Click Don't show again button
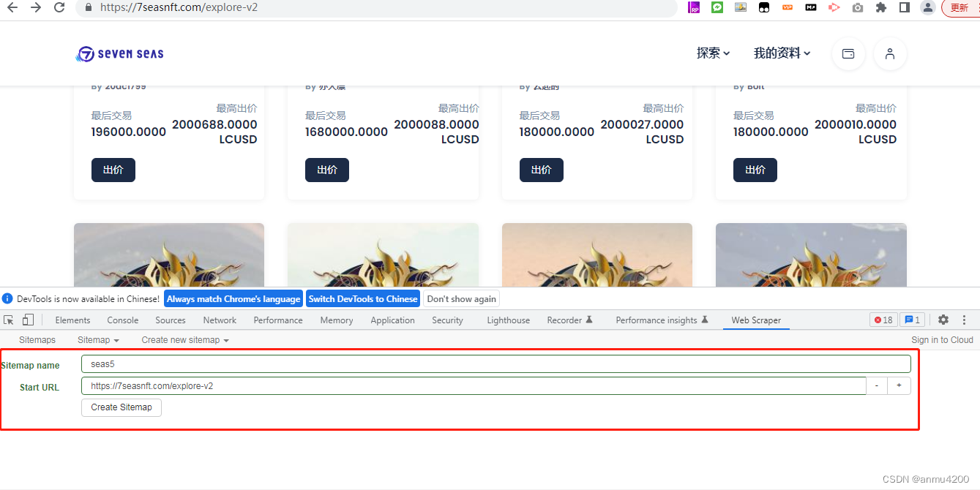Screen dimensions: 980x490 (462, 298)
